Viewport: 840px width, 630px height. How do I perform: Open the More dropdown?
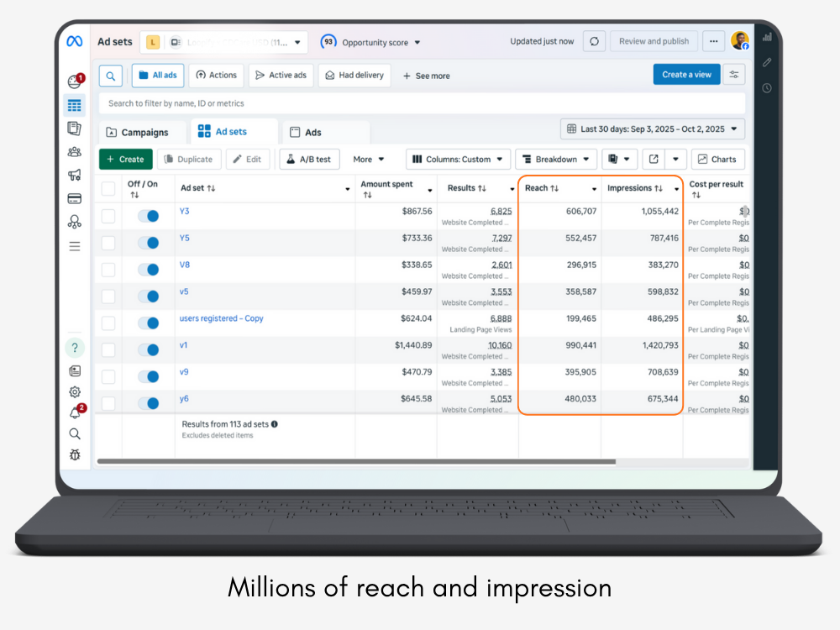[369, 159]
